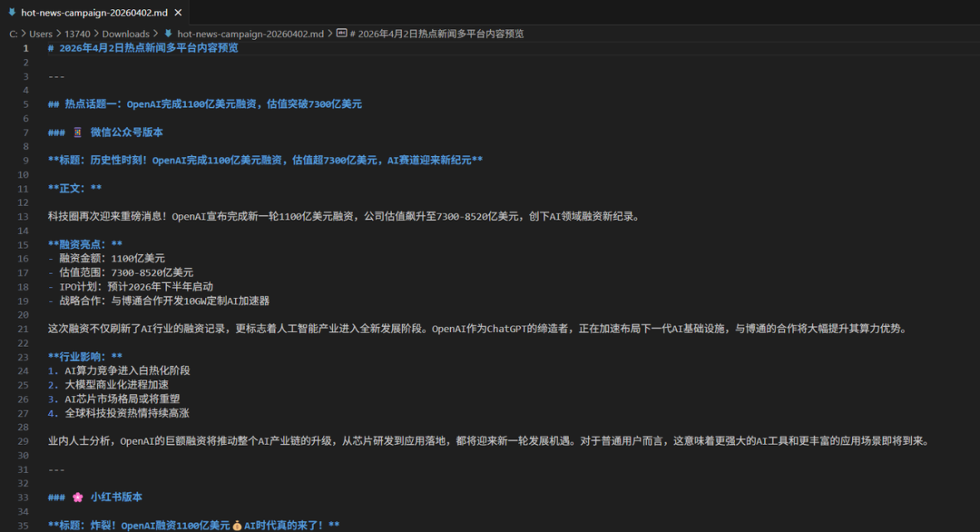Click line number 21 in the gutter
980x532 pixels.
tap(23, 329)
